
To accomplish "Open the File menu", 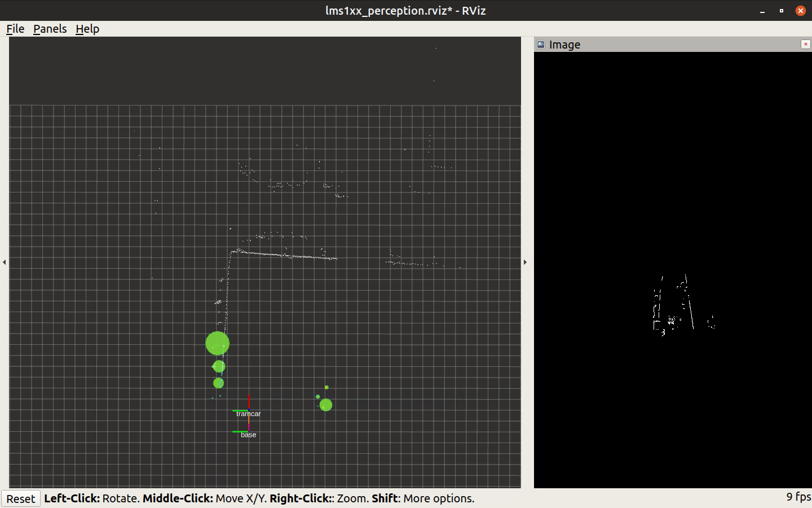I will click(15, 29).
